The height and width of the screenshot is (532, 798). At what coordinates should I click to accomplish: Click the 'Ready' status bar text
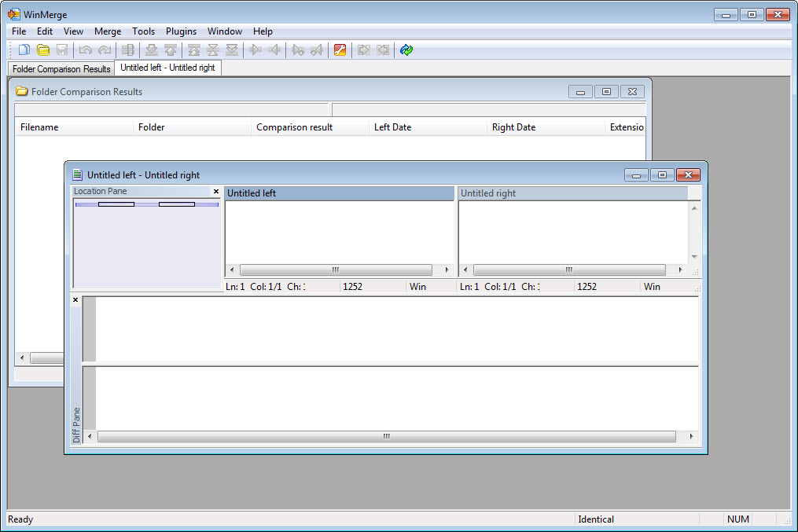coord(20,519)
